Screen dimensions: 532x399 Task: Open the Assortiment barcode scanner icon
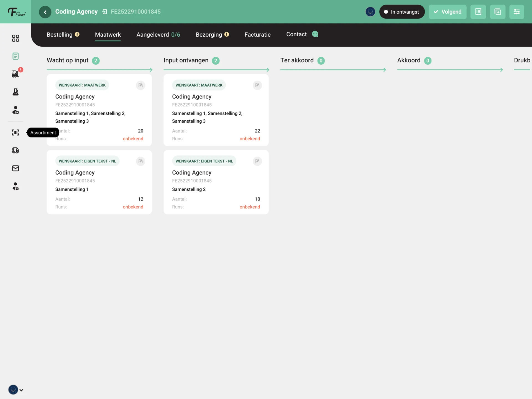[x=16, y=133]
